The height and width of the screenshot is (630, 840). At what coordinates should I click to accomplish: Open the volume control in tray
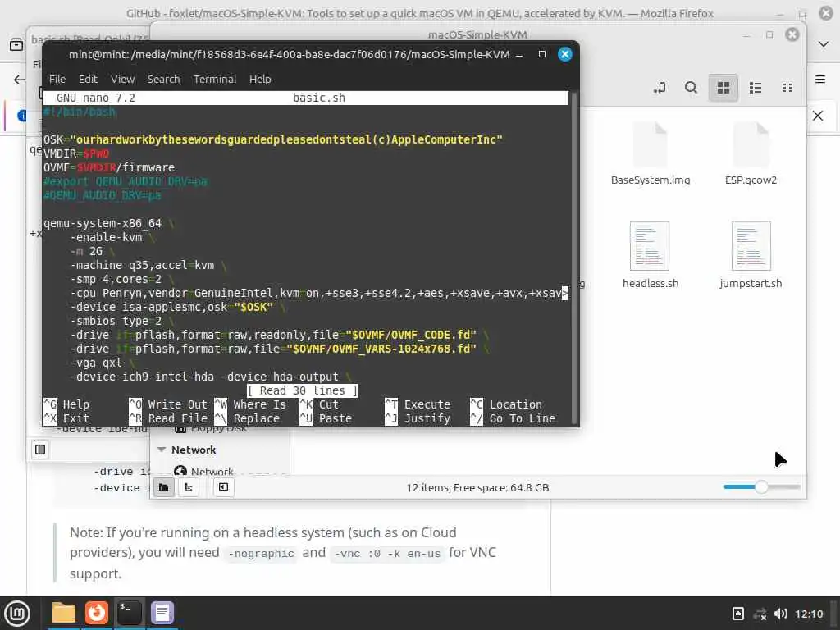tap(781, 614)
